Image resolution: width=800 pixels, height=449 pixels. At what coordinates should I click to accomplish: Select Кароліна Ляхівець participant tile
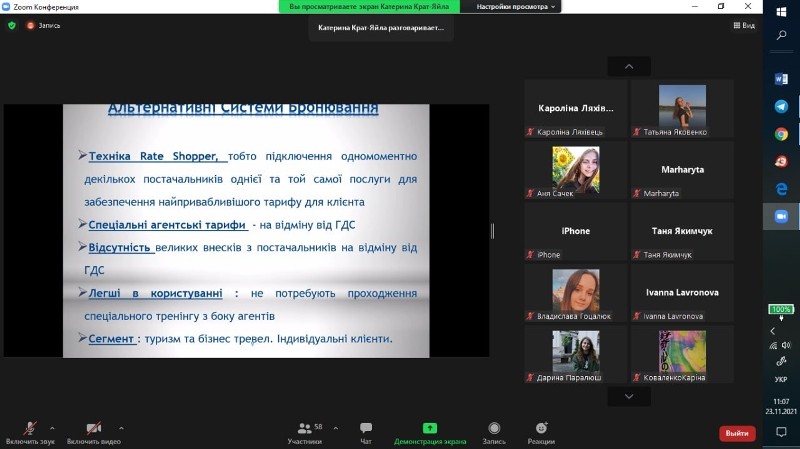click(576, 109)
